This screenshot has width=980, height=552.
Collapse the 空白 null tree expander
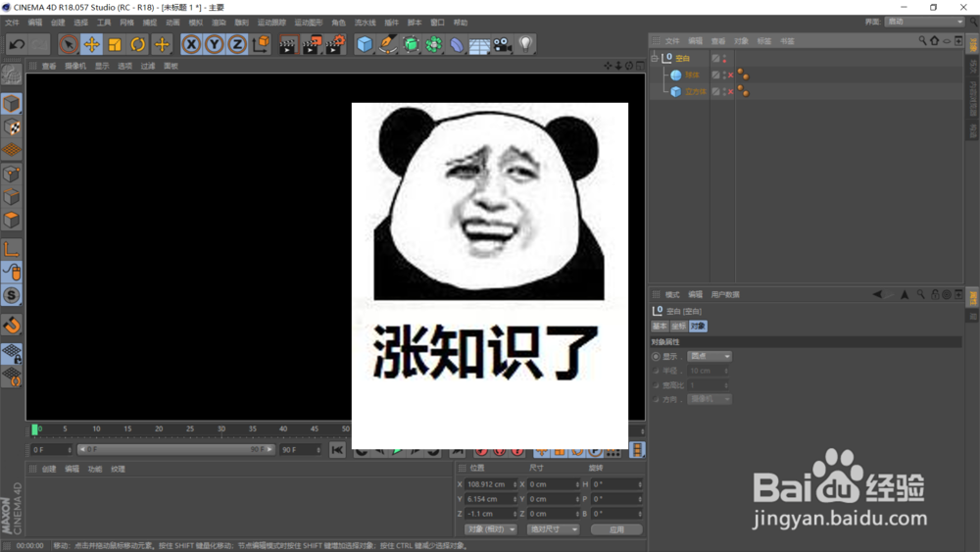(655, 58)
